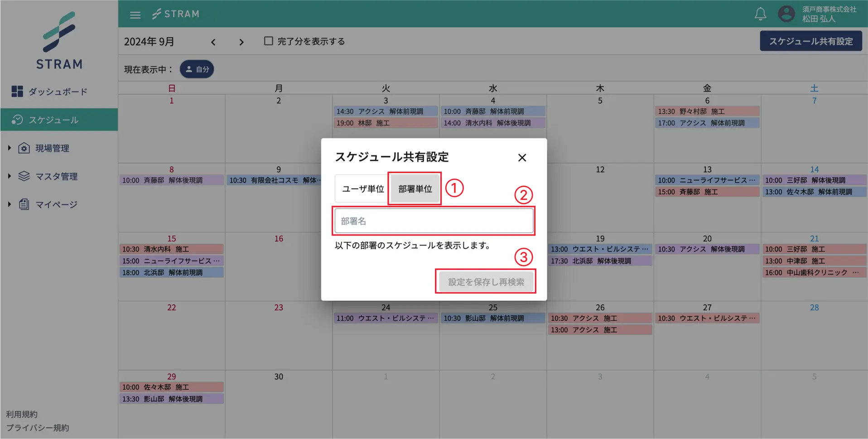This screenshot has height=439, width=868.
Task: Click the 現場管理 gear icon
Action: [24, 148]
